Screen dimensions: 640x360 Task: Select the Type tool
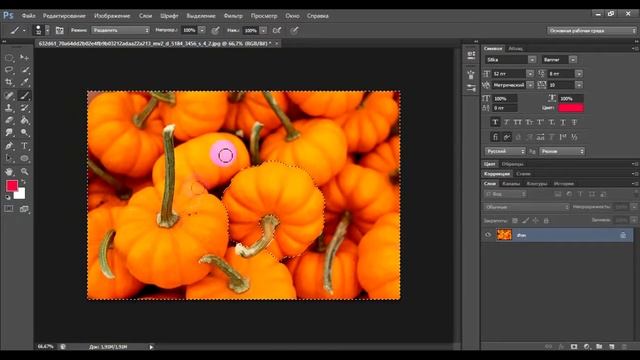24,146
